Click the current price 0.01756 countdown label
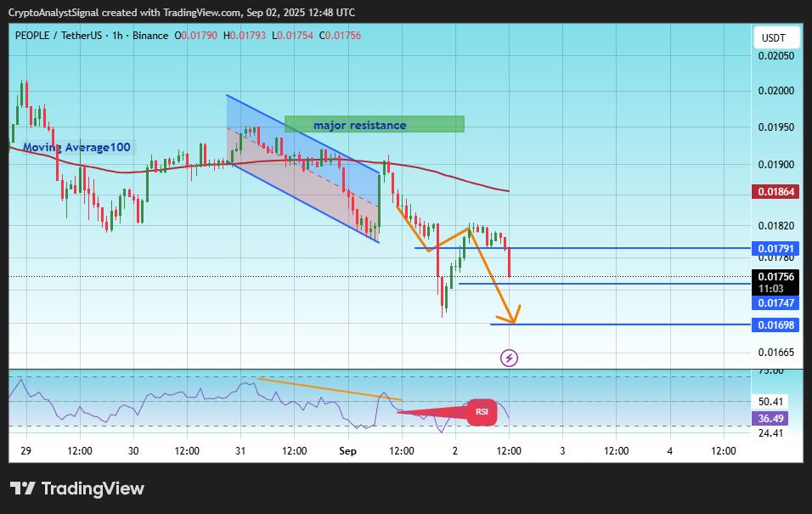Image resolution: width=812 pixels, height=514 pixels. pos(775,283)
